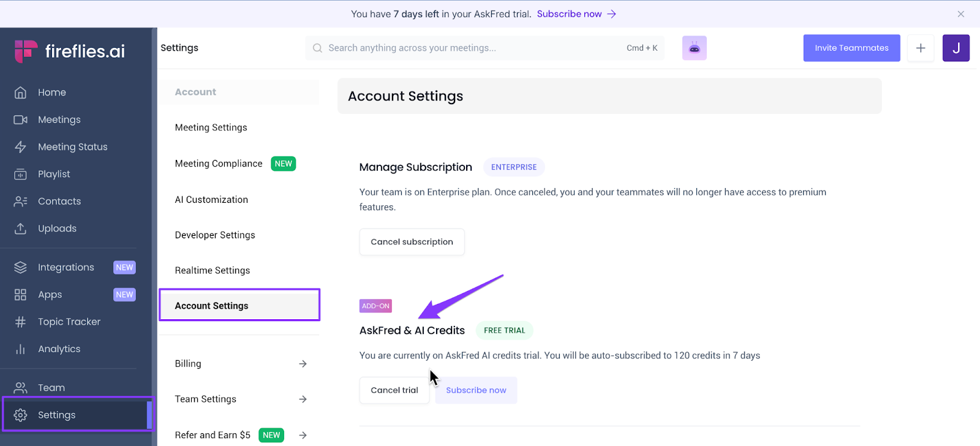Expand the Billing section arrow
Screen dimensions: 980x446
(x=303, y=364)
